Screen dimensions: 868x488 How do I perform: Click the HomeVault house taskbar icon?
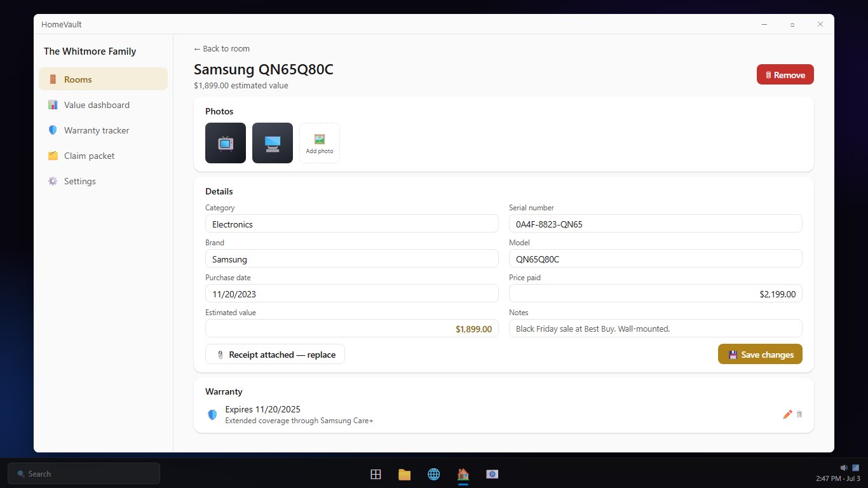click(463, 474)
